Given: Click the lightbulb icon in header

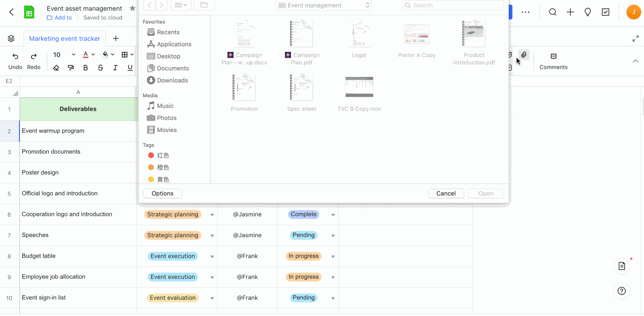Looking at the screenshot, I should (587, 13).
